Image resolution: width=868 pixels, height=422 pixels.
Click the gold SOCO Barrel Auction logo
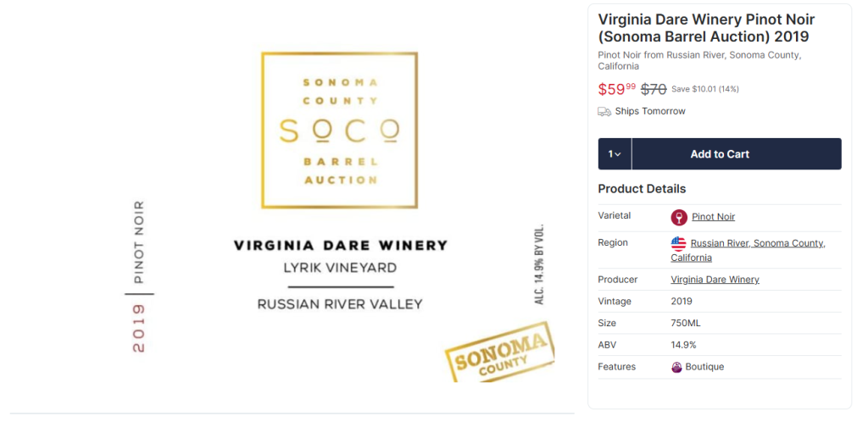[x=339, y=130]
